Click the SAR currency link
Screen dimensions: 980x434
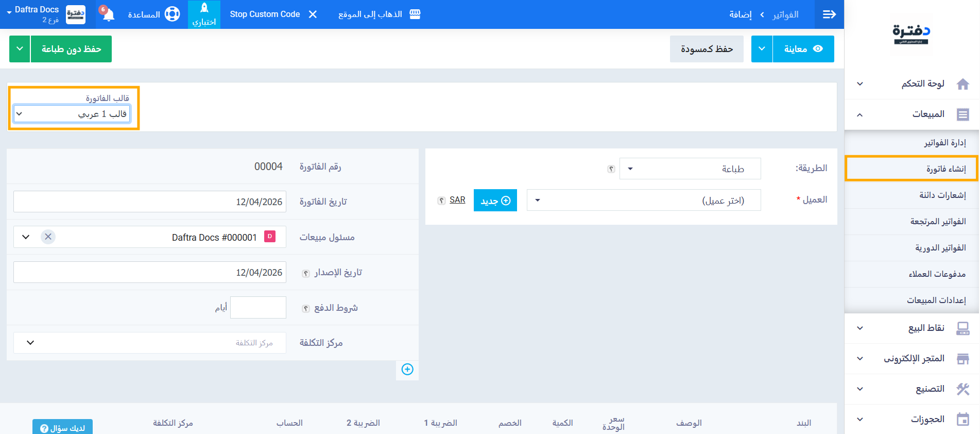coord(457,200)
